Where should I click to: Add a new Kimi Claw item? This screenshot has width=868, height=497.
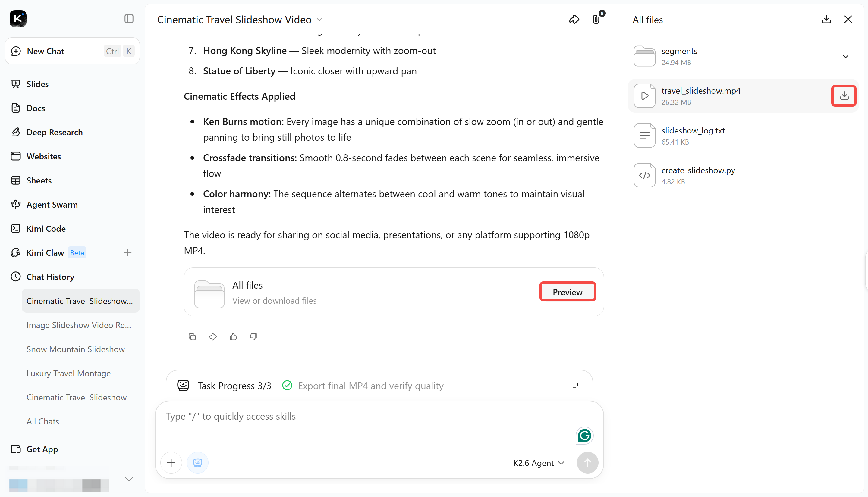(128, 253)
